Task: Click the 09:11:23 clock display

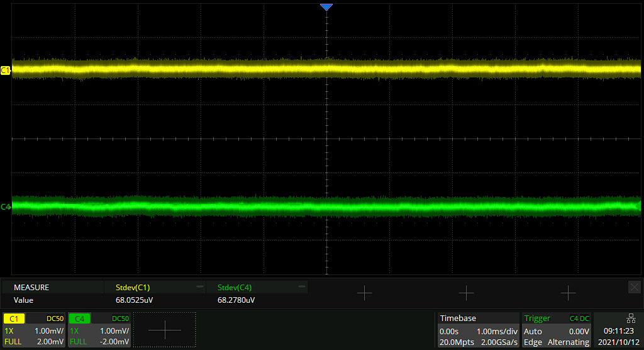Action: pos(618,330)
